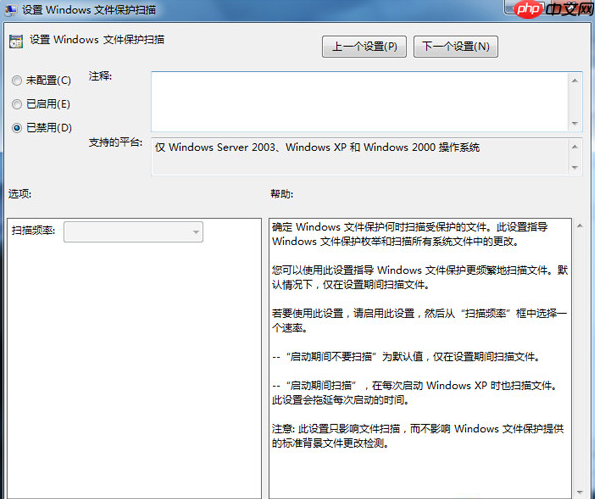This screenshot has width=595, height=499.
Task: Click inside the 注释 comment text box
Action: point(359,101)
